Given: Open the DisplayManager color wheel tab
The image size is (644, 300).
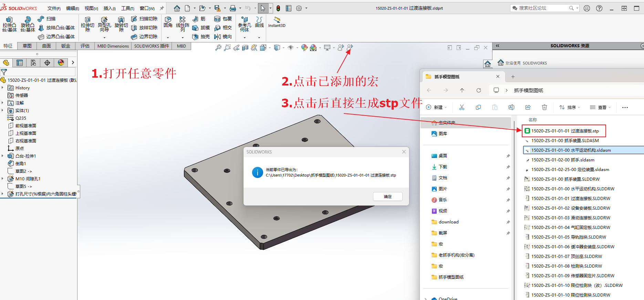Looking at the screenshot, I should pyautogui.click(x=61, y=62).
